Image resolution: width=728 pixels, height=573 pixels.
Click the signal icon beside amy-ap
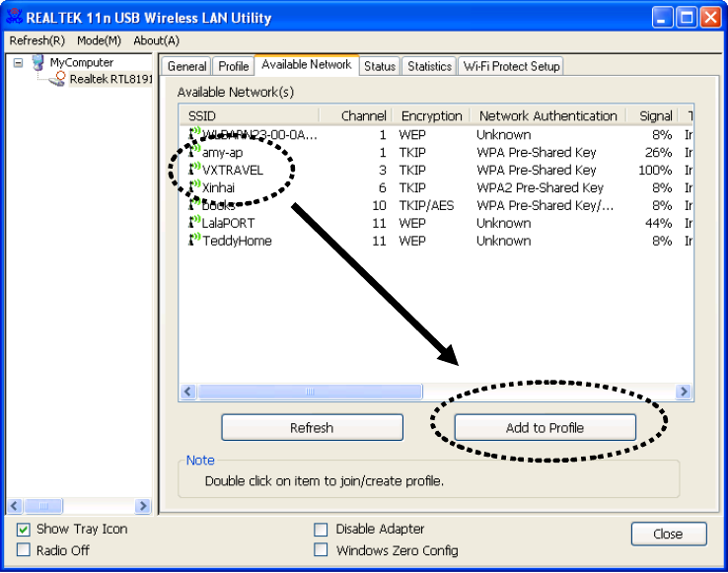tap(194, 151)
